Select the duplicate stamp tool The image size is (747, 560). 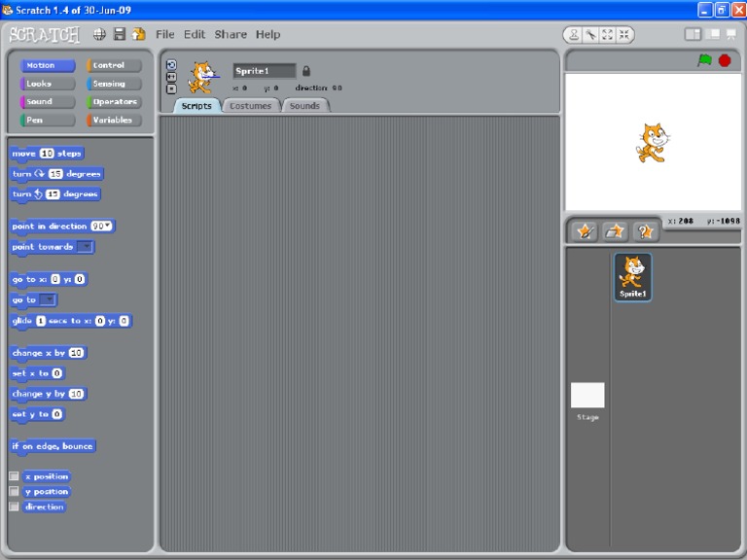[574, 34]
